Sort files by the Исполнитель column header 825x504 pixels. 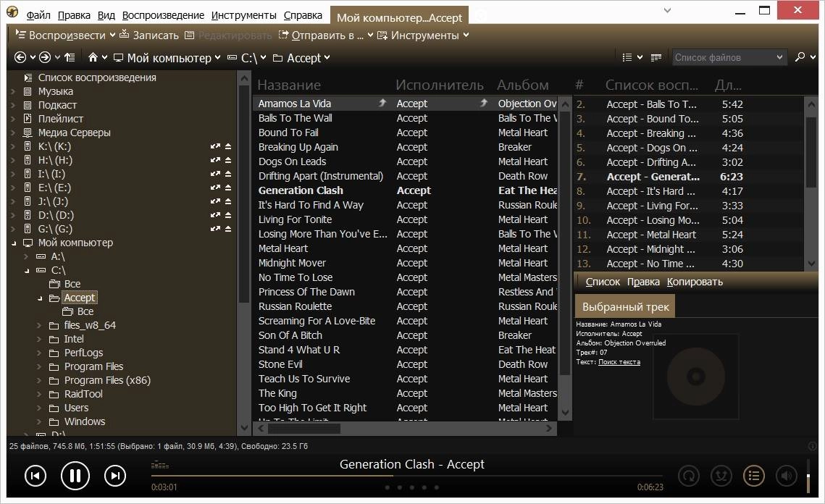[440, 85]
